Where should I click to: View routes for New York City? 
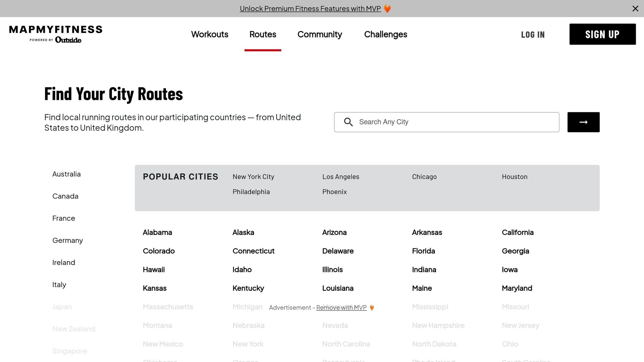(x=253, y=177)
